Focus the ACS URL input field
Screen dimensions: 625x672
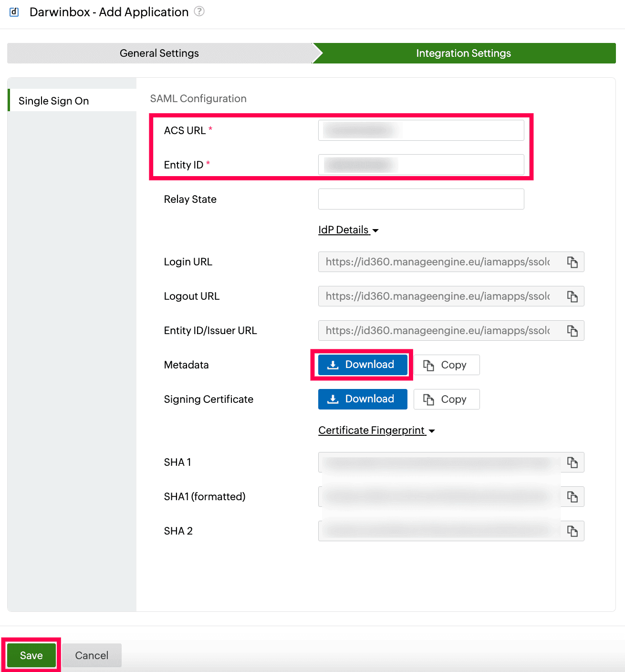[421, 130]
